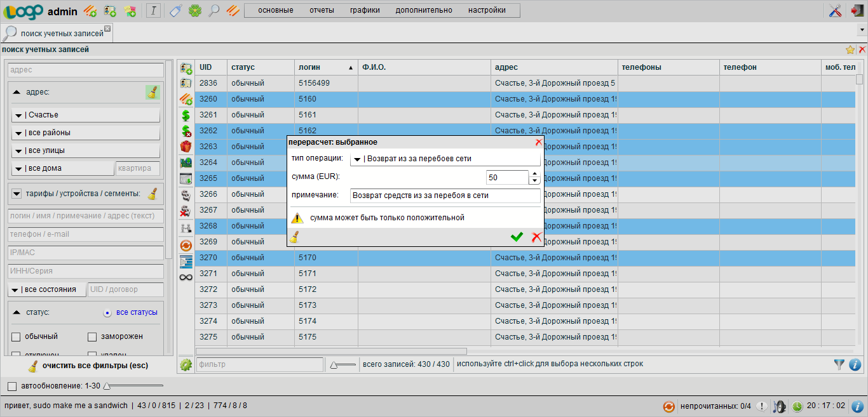868x417 pixels.
Task: Click the funnel filter icon below the table
Action: (x=839, y=364)
